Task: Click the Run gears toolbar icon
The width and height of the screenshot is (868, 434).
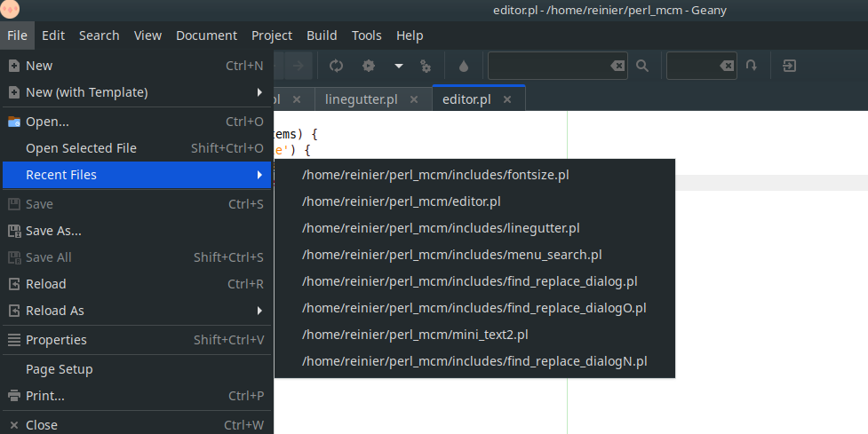Action: [426, 66]
